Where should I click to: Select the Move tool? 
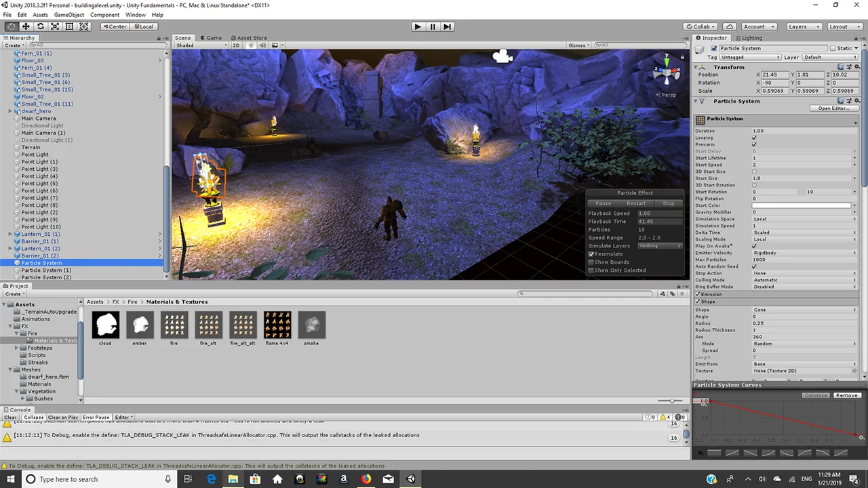point(26,26)
